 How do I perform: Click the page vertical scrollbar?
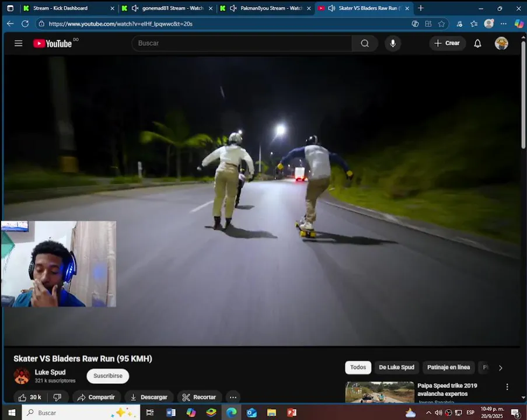point(523,94)
